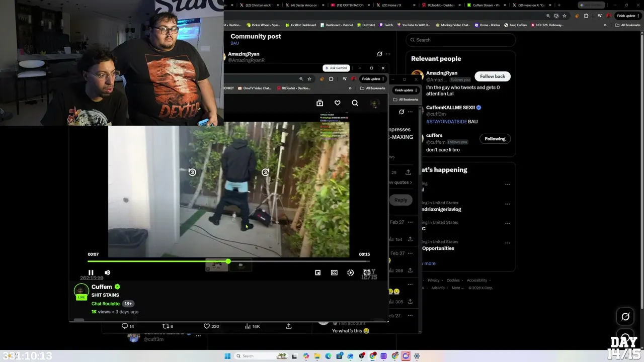Open Settings gear on taskbar
The width and height of the screenshot is (644, 362).
417,356
